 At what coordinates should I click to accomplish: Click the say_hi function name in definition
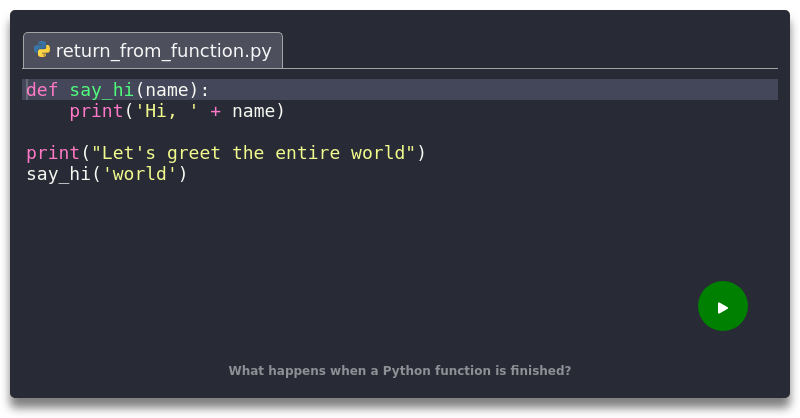click(x=101, y=90)
